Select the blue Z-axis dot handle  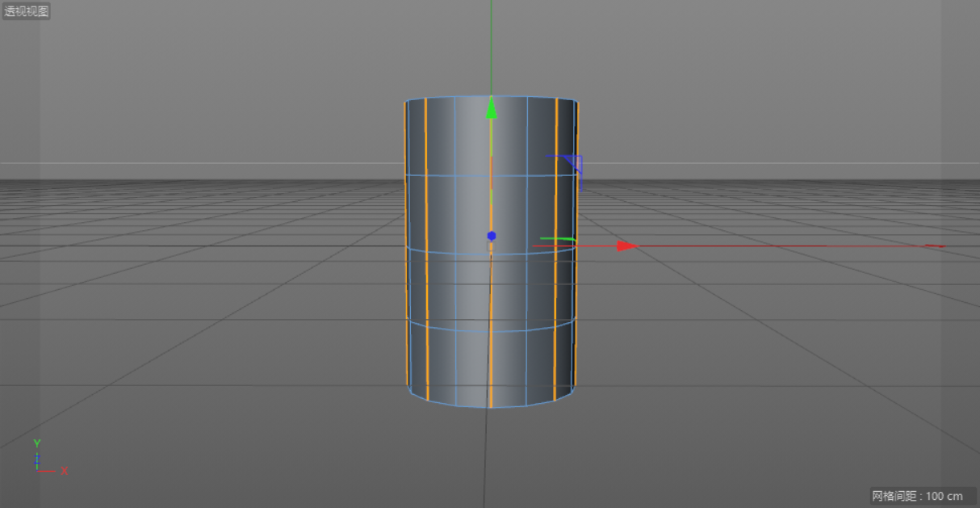coord(491,236)
